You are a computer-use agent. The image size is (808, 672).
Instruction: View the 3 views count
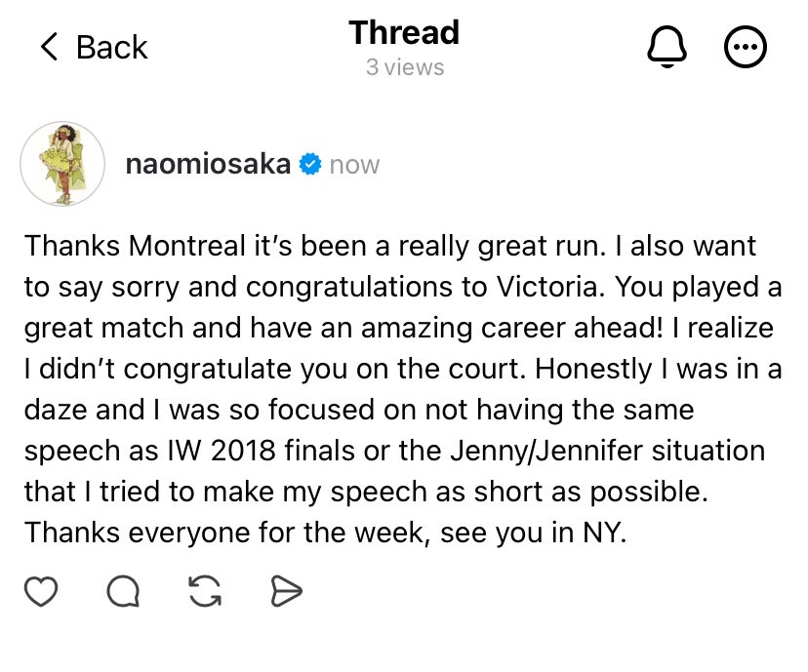point(405,67)
